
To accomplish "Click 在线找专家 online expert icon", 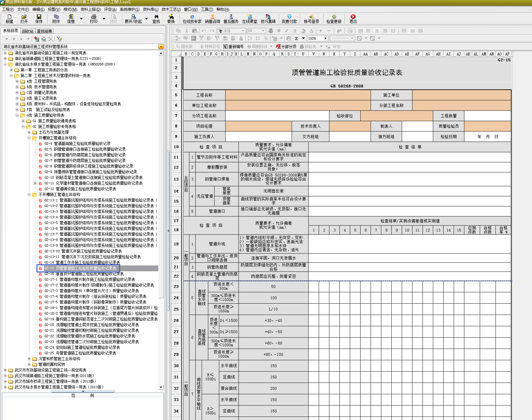I will coord(192,19).
